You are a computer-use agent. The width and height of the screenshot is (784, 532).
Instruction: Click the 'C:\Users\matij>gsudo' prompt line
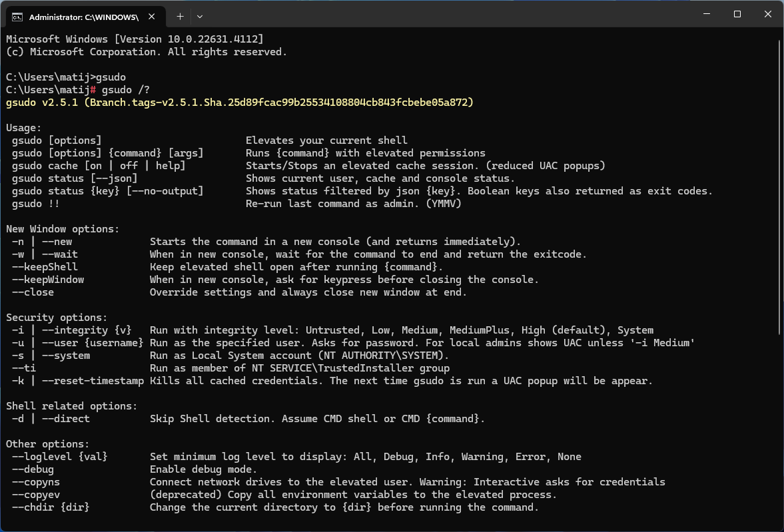pos(66,77)
